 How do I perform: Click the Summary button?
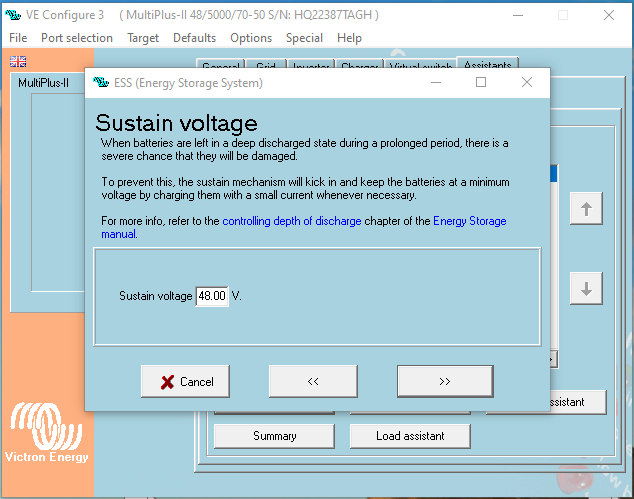click(x=275, y=436)
